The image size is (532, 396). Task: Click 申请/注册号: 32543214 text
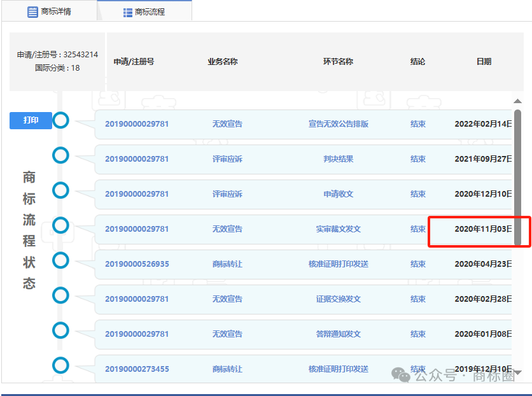pos(57,54)
